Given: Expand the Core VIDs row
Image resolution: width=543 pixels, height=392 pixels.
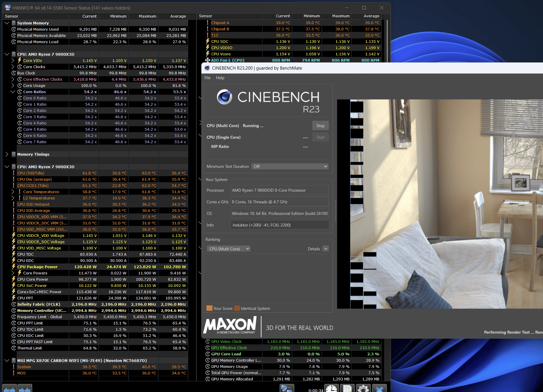Looking at the screenshot, I should (x=13, y=60).
